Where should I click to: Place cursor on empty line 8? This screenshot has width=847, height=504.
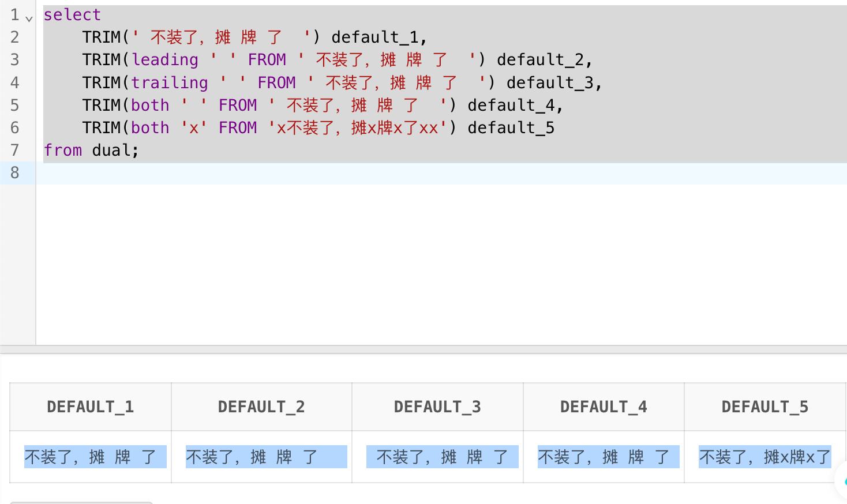[x=441, y=173]
